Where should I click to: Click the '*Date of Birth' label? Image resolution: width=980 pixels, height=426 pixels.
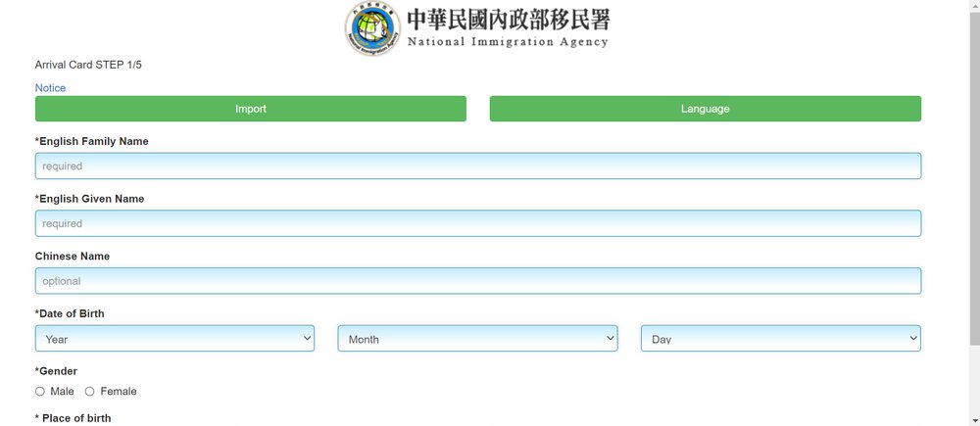70,313
